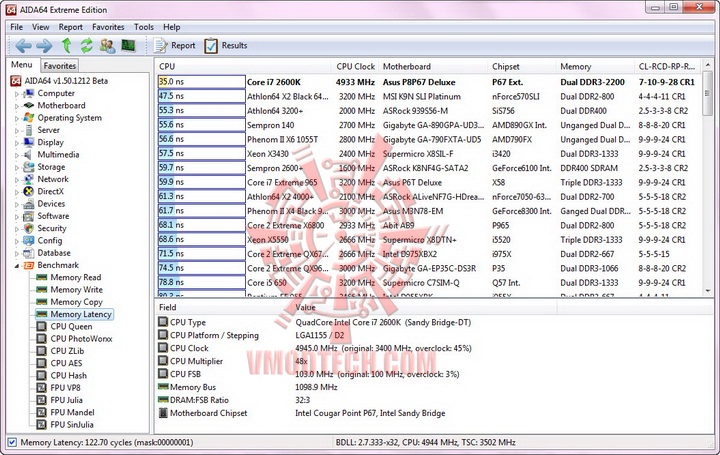Image resolution: width=720 pixels, height=455 pixels.
Task: Click the CPU AES benchmark icon
Action: [42, 363]
